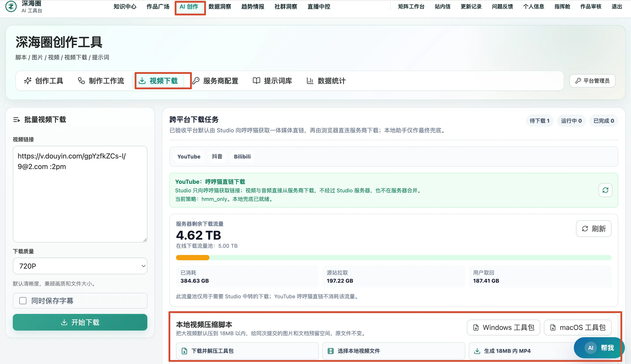
Task: Select the 抖音 platform chip
Action: point(217,157)
